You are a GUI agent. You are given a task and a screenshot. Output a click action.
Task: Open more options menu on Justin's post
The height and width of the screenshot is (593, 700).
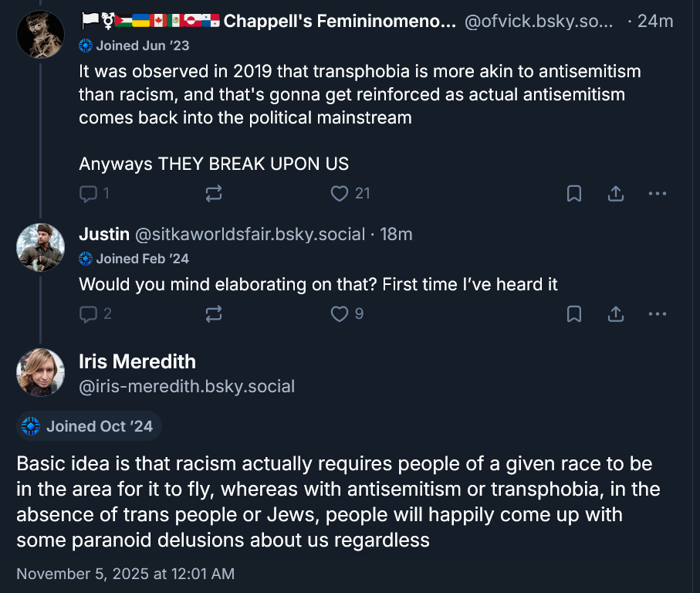pyautogui.click(x=658, y=313)
